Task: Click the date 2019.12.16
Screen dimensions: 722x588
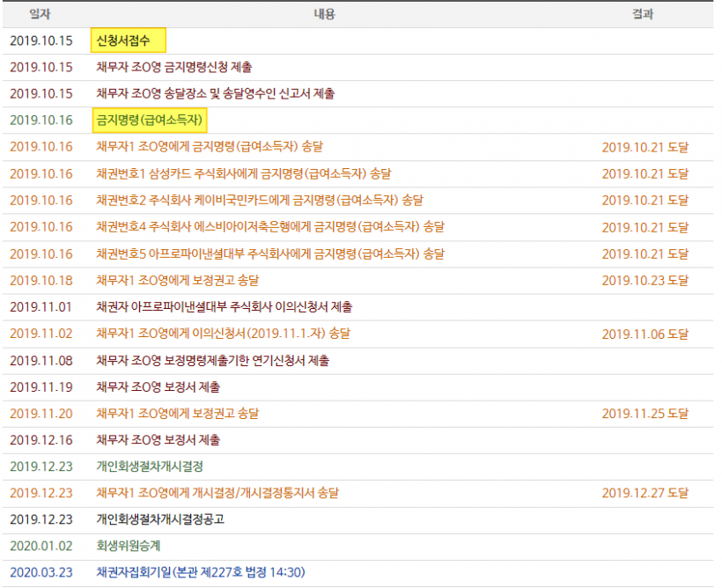Action: point(41,440)
